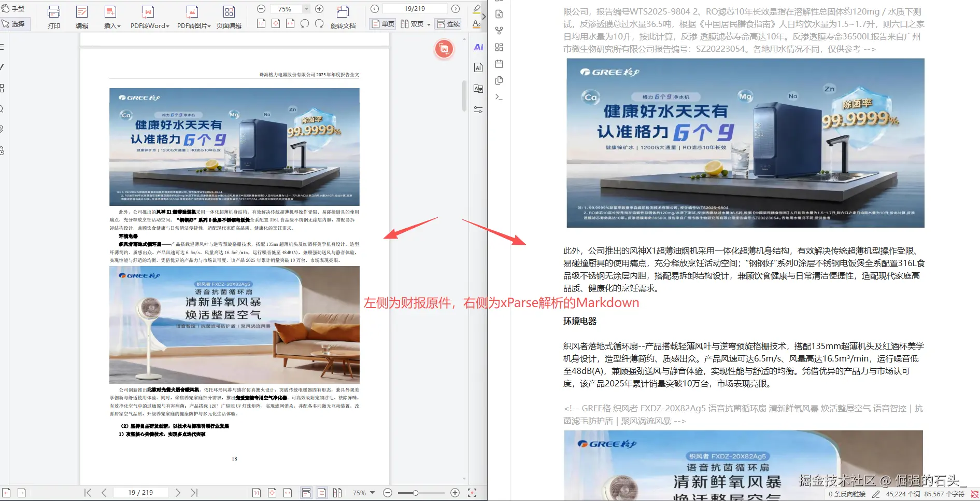980x501 pixels.
Task: Open file search in Markdown editor sidebar
Action: 499,14
